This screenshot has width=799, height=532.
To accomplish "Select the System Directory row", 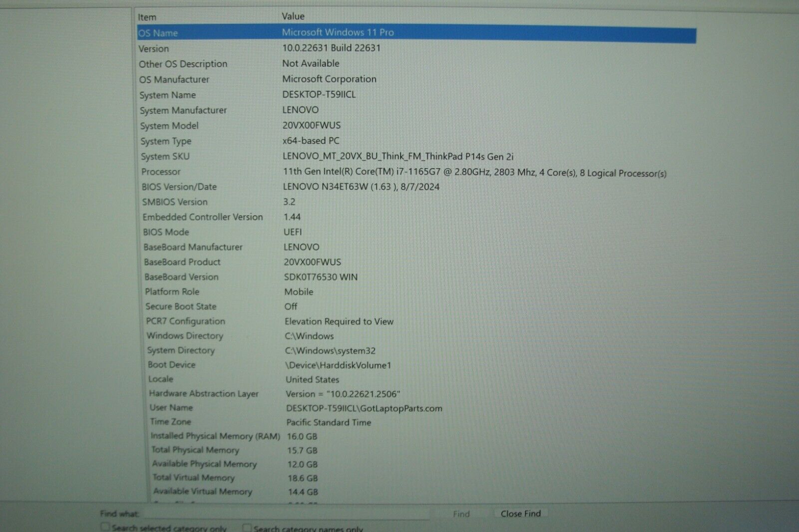I will coord(416,350).
